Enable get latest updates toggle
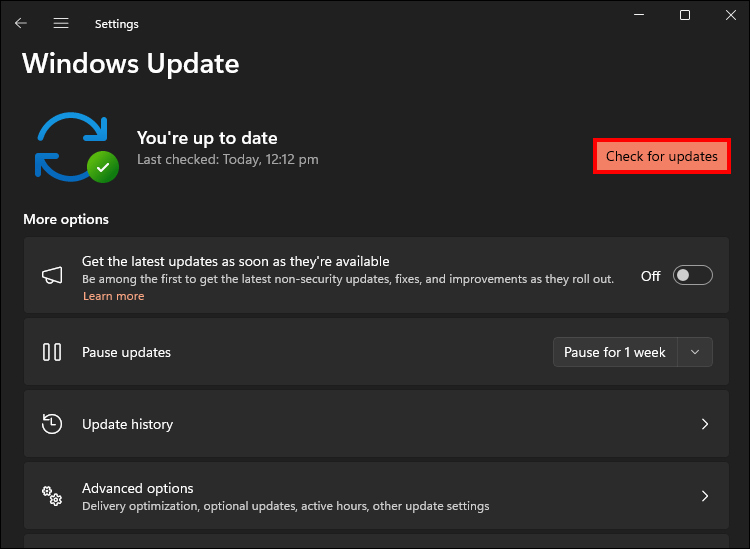 (692, 276)
